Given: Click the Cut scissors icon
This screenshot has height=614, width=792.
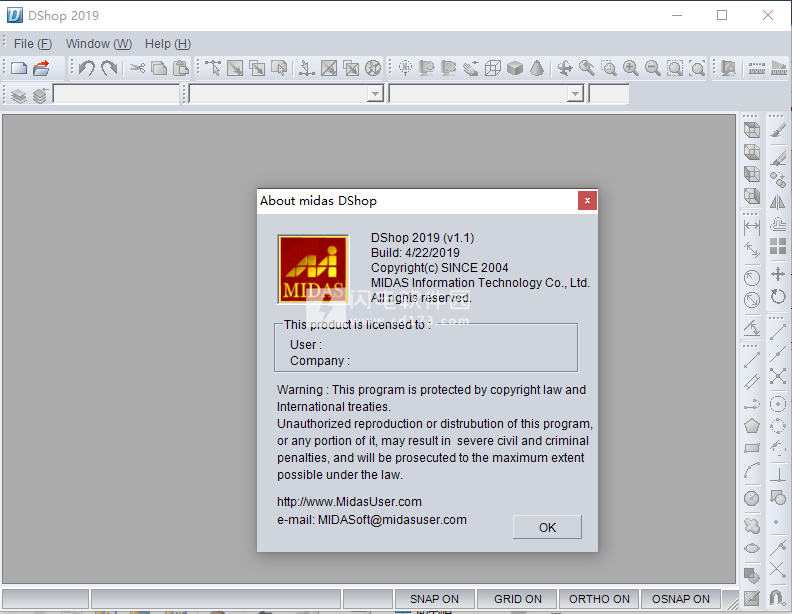Looking at the screenshot, I should point(137,68).
